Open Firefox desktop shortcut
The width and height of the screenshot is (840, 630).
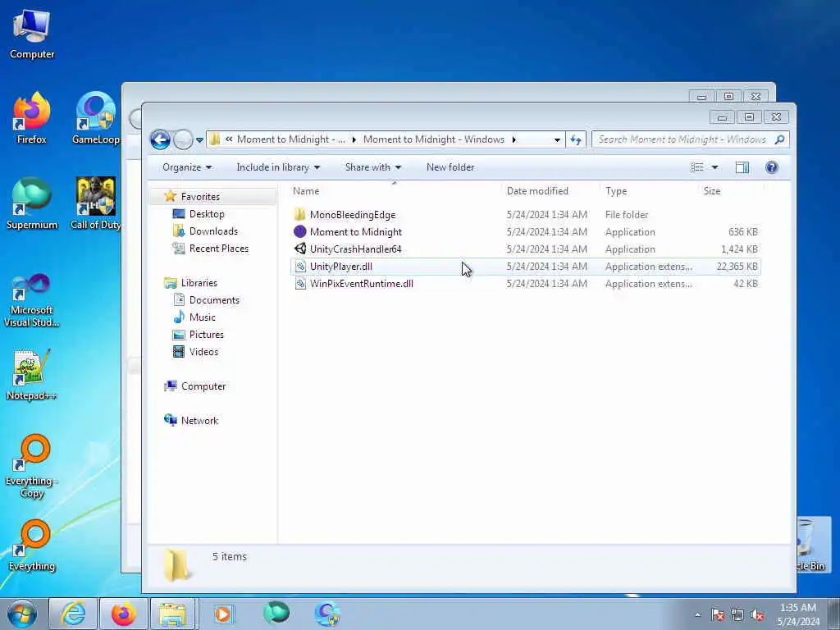point(32,118)
